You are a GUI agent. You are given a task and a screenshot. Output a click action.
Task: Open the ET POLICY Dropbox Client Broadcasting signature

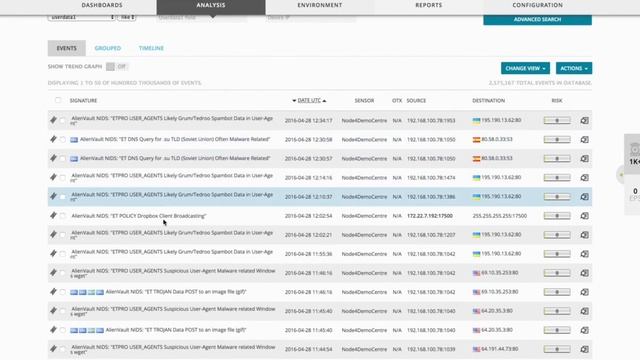pos(139,216)
